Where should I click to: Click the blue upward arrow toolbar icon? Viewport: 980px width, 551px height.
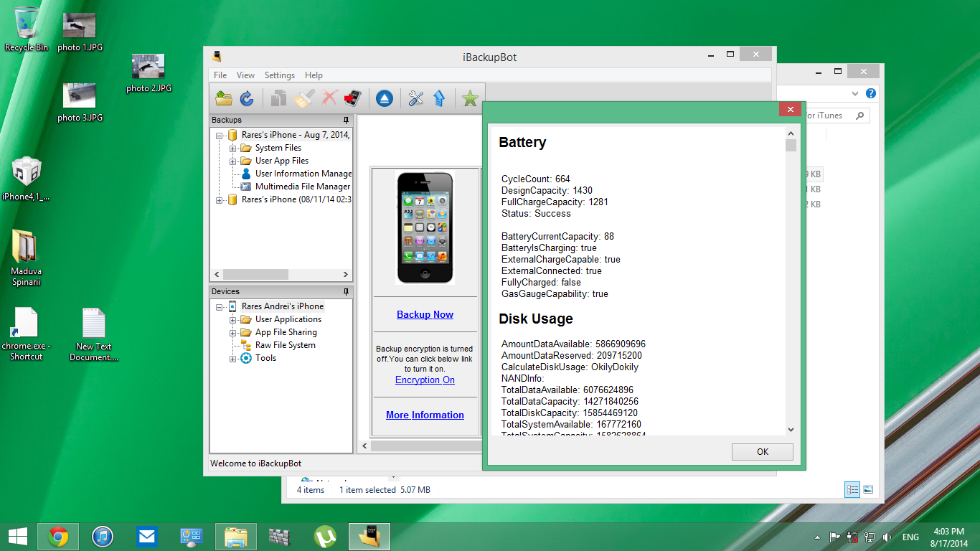click(438, 98)
